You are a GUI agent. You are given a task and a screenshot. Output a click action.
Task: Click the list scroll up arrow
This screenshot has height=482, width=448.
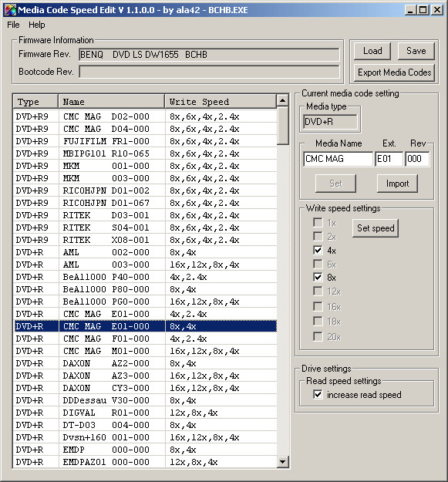pos(282,100)
